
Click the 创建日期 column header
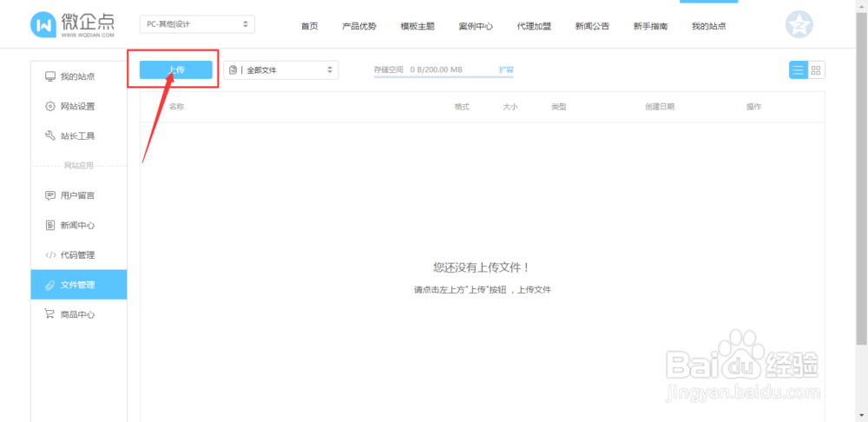[x=660, y=107]
